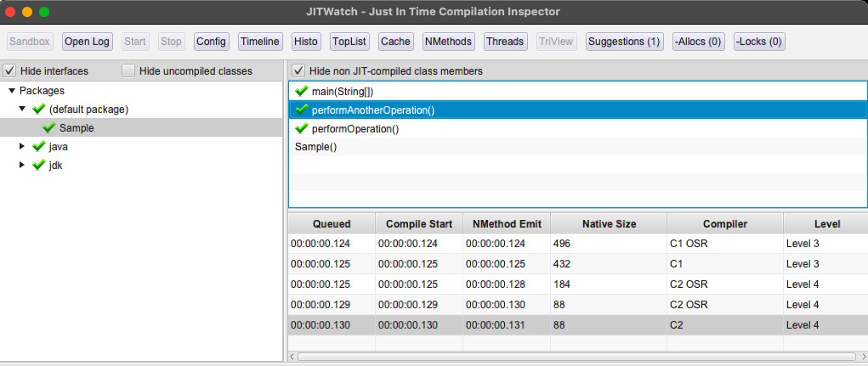
Task: Select the java package label
Action: (59, 147)
